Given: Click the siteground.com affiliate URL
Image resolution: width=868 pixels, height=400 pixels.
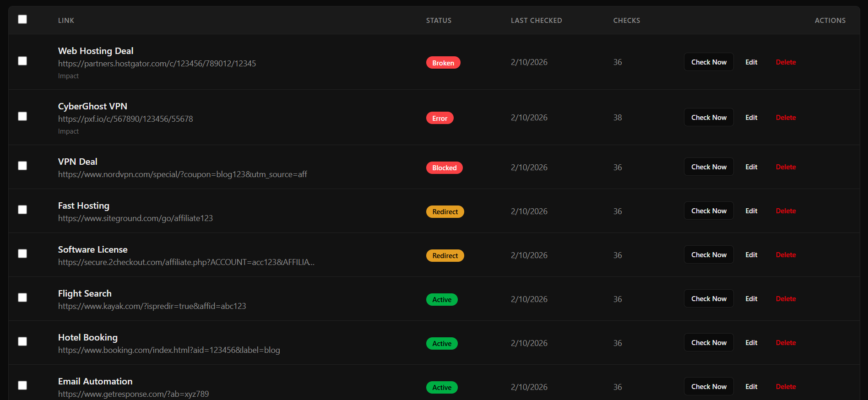Looking at the screenshot, I should 136,218.
